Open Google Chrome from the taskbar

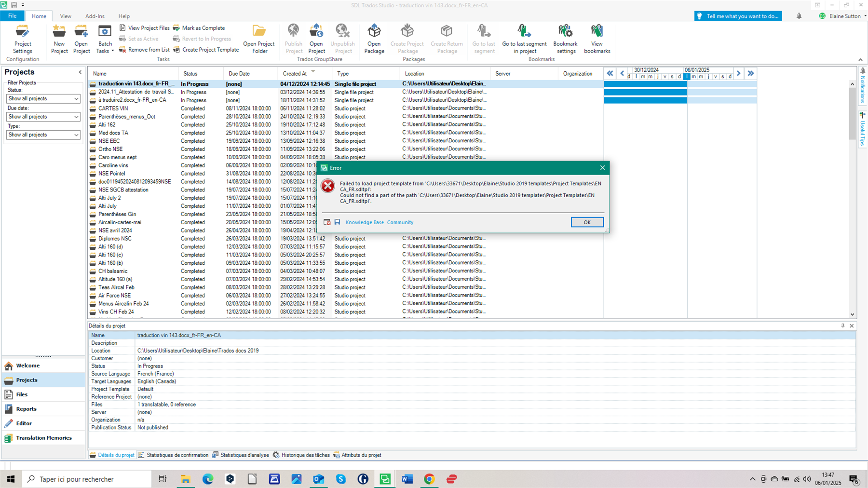pyautogui.click(x=429, y=479)
